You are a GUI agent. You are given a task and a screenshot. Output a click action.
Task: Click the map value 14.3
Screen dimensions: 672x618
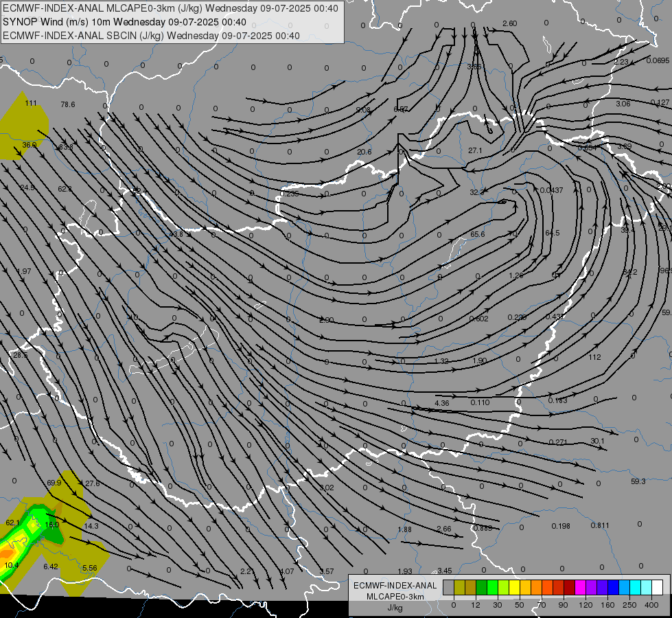click(91, 526)
